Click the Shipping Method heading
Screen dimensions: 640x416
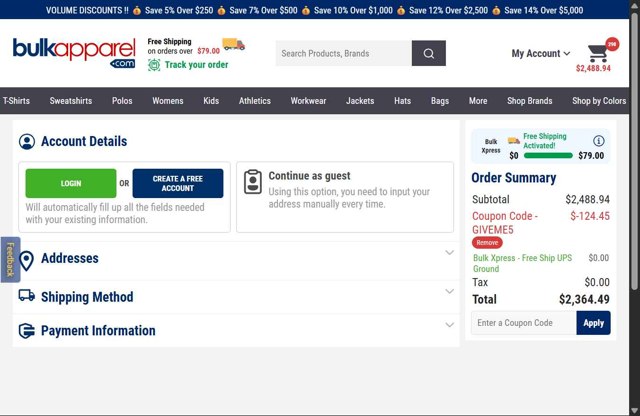tap(87, 297)
